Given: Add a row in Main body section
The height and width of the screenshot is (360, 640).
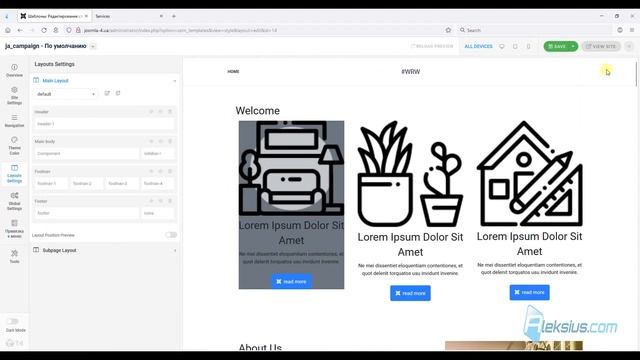Looking at the screenshot, I should point(151,141).
